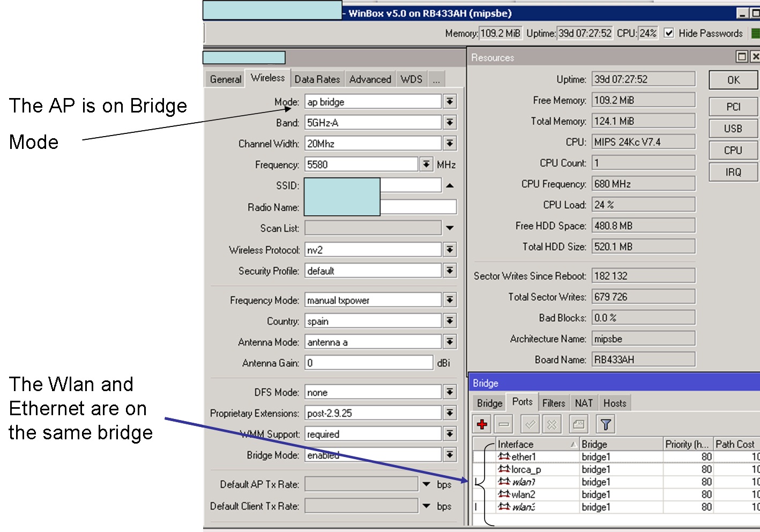Toggle the Hide Passwords checkbox
Image resolution: width=760 pixels, height=532 pixels.
(x=669, y=33)
